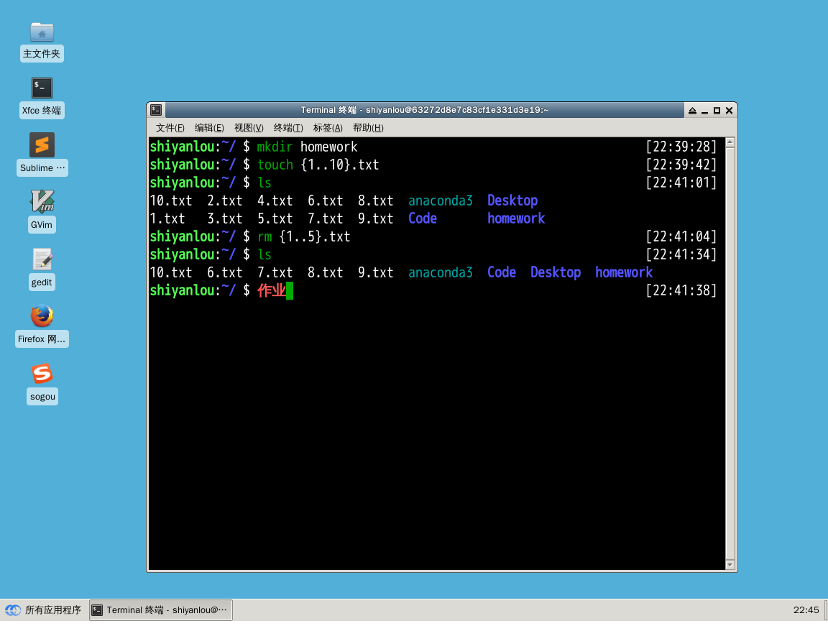Open the 视图(V) menu
Screen dimensions: 828x644
(x=248, y=127)
